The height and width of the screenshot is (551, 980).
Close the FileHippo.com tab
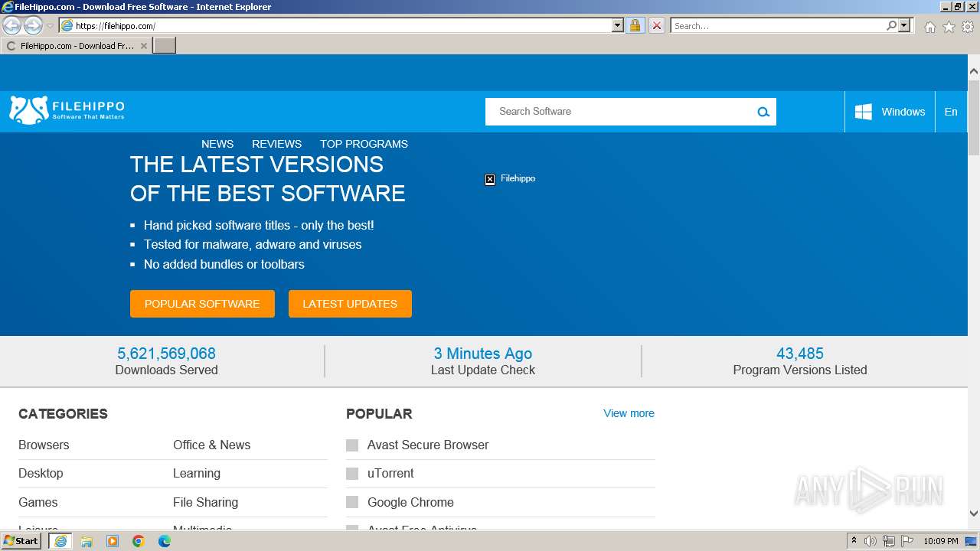click(x=143, y=46)
